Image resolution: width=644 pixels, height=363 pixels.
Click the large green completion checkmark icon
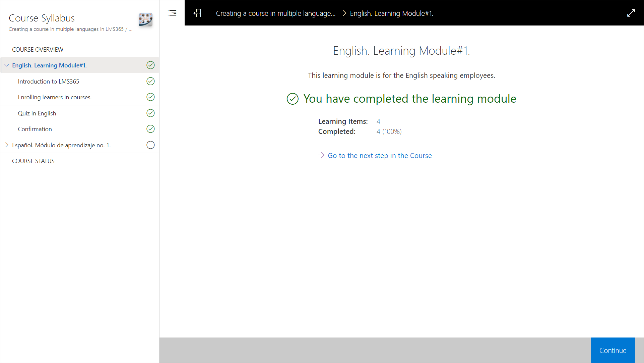[x=293, y=99]
